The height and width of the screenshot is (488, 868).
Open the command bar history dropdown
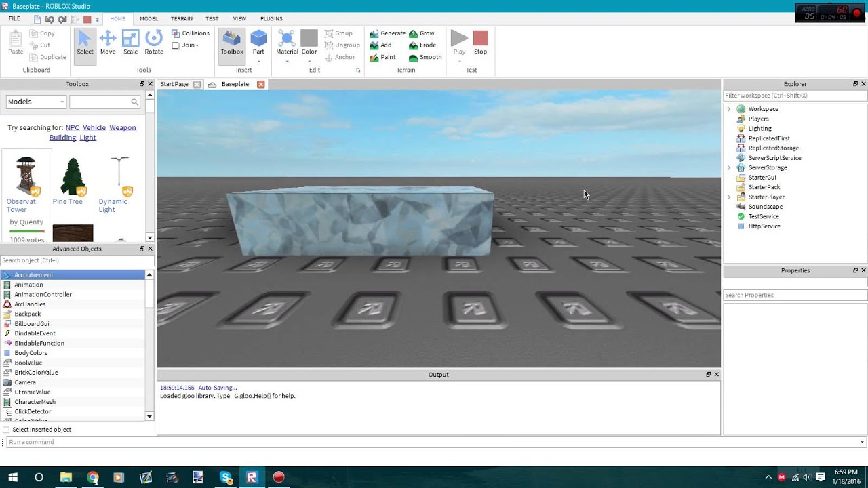click(x=862, y=443)
